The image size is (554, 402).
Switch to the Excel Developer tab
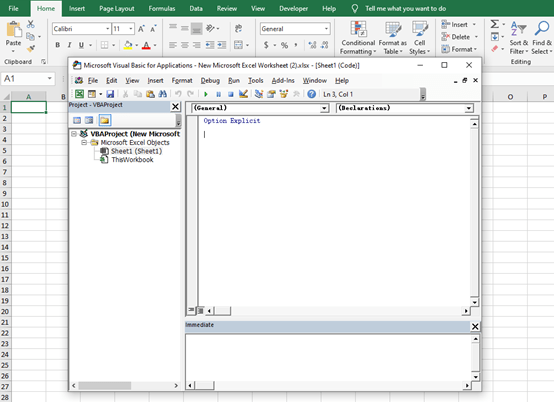(x=293, y=8)
